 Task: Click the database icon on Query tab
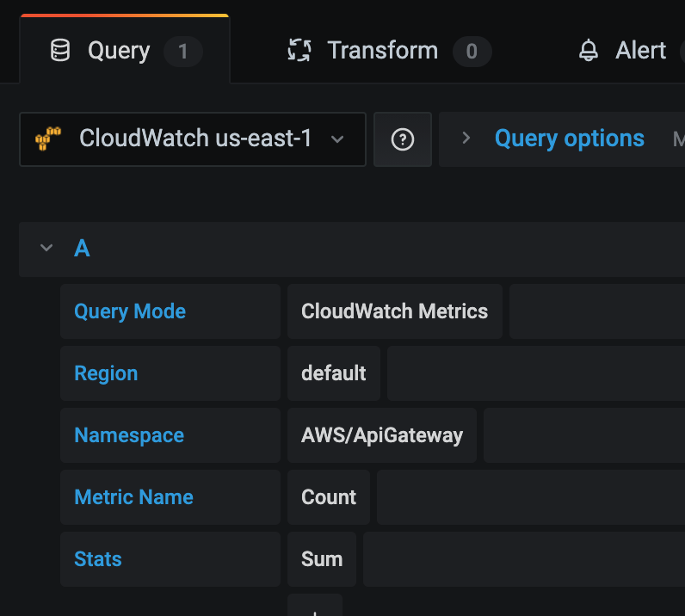pos(60,50)
